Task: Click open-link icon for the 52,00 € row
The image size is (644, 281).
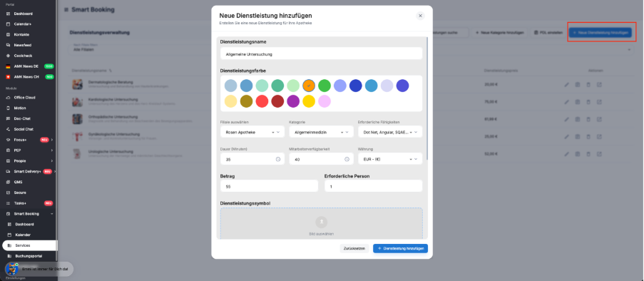Action: tap(599, 154)
